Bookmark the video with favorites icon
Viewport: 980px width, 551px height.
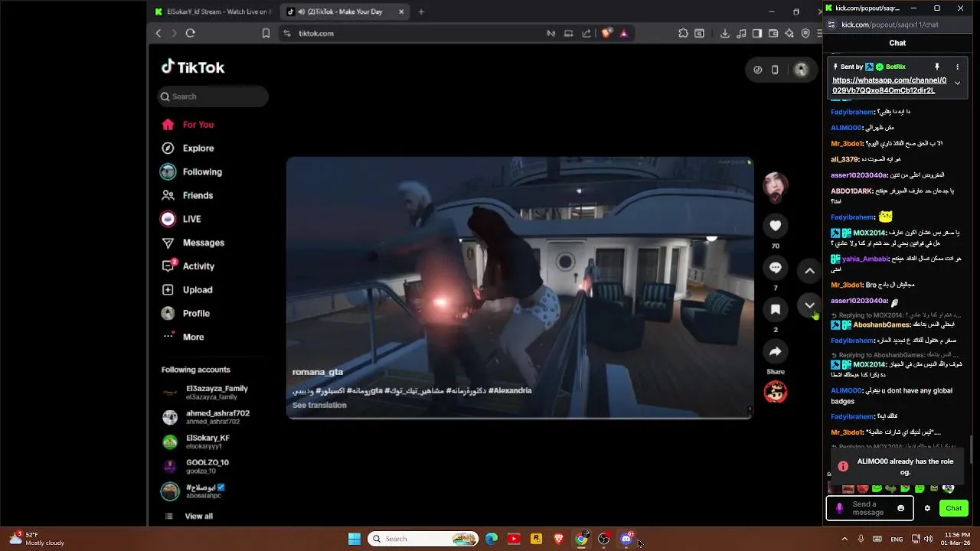point(775,309)
